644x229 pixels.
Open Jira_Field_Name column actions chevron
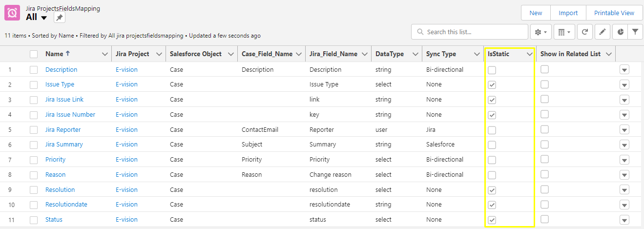pos(365,54)
